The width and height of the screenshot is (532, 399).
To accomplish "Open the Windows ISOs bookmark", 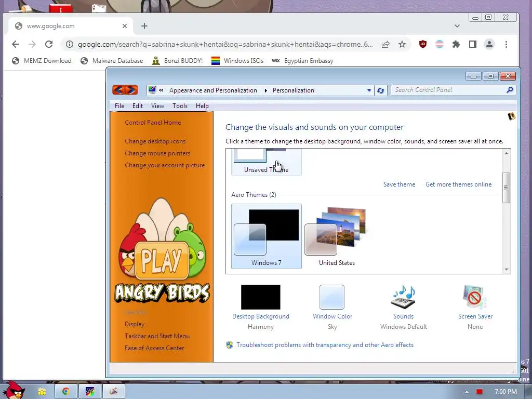I will (237, 61).
